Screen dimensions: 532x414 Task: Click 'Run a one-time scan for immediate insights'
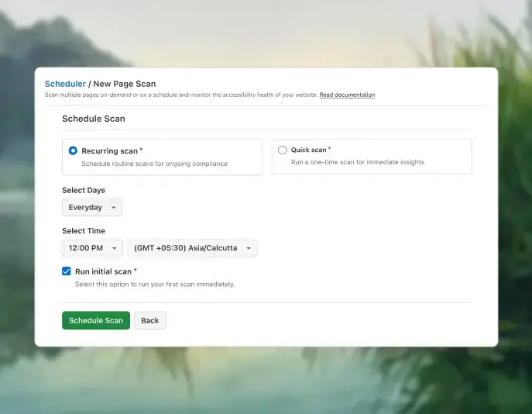(358, 162)
